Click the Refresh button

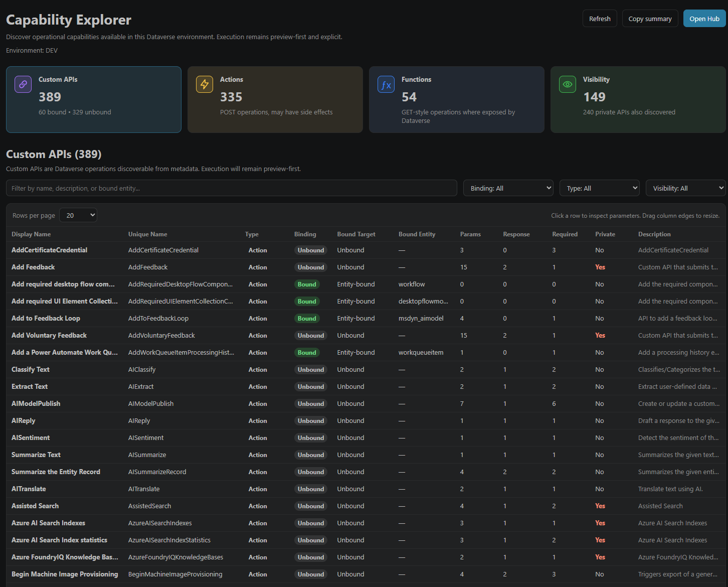point(600,19)
